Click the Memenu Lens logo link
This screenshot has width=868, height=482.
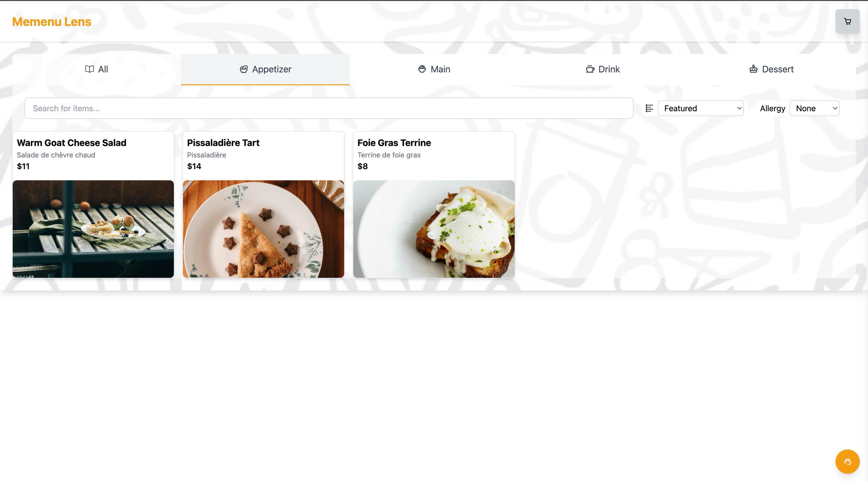pos(52,22)
